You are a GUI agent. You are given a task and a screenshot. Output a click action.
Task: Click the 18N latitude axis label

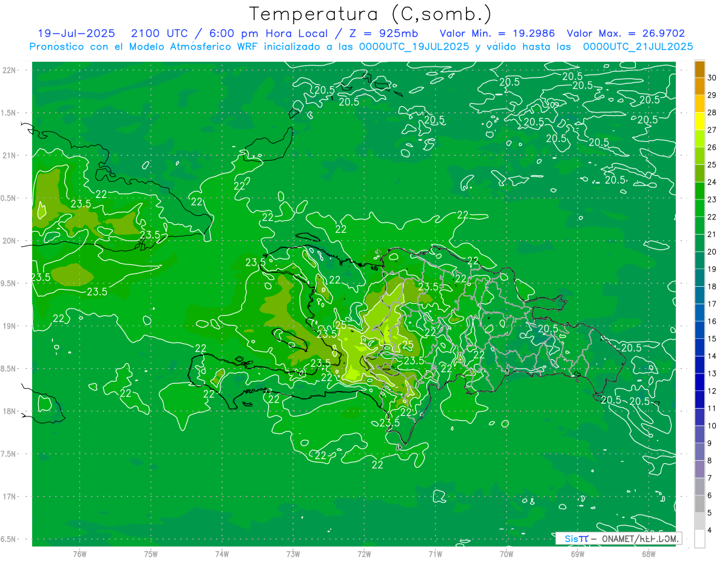click(10, 411)
